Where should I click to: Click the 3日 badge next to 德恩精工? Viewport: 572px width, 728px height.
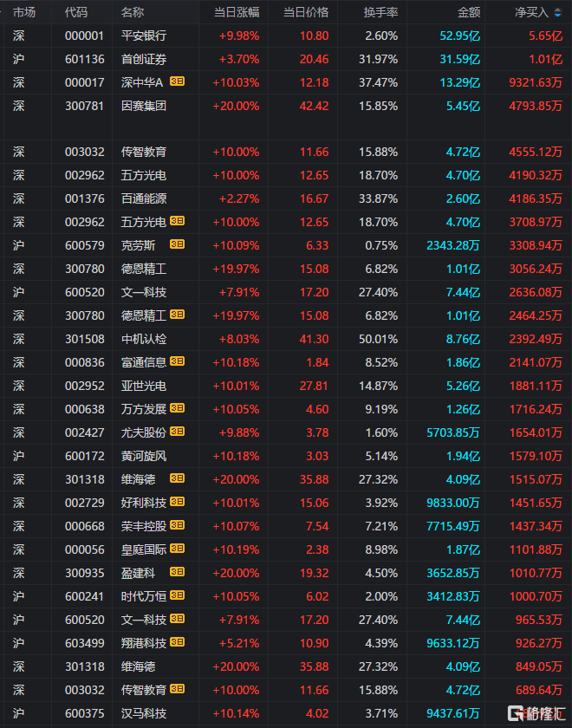click(177, 315)
